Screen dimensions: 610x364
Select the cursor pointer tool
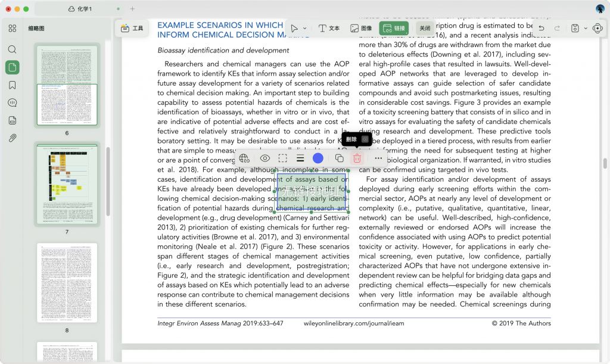pyautogui.click(x=294, y=29)
